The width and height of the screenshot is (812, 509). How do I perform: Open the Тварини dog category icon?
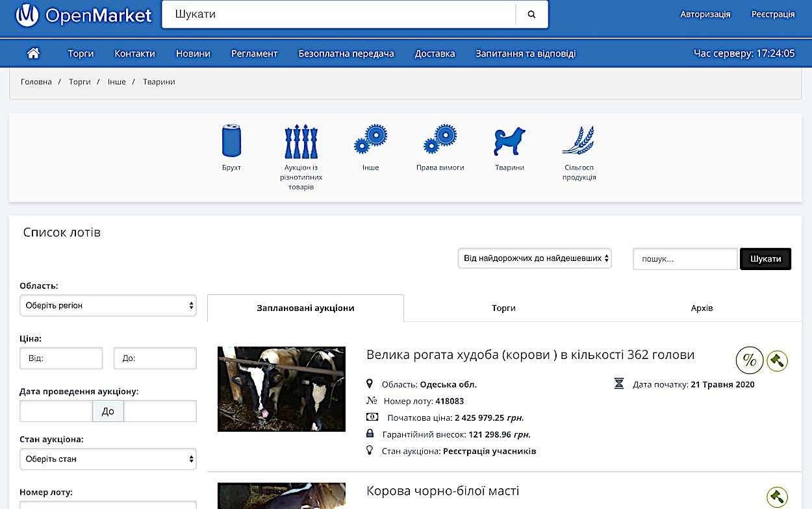[x=509, y=141]
